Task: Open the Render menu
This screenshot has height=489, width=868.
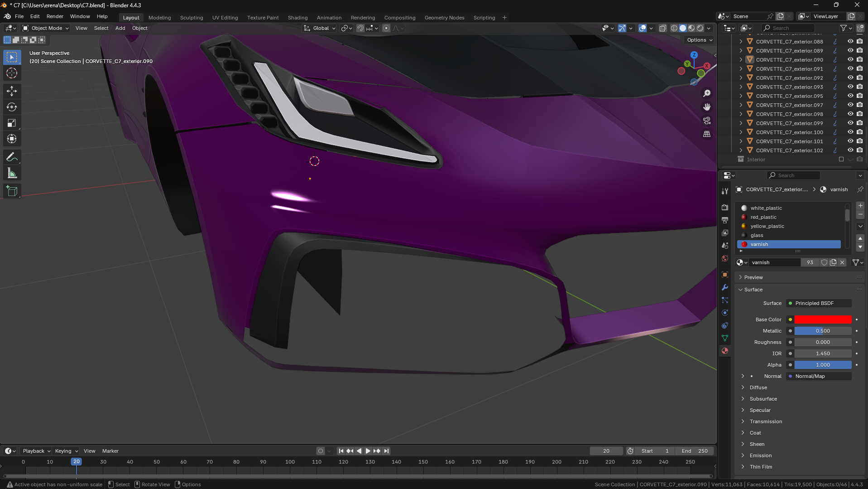Action: click(x=55, y=16)
